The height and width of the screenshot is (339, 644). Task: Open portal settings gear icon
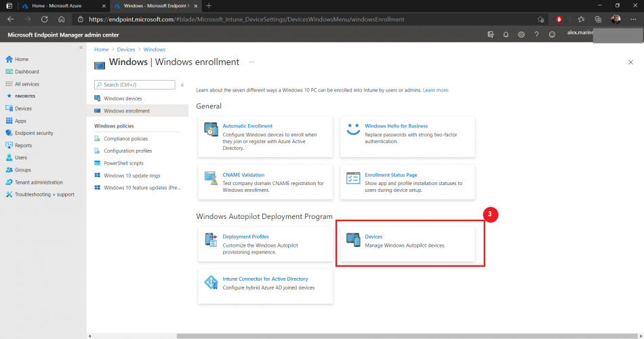521,35
